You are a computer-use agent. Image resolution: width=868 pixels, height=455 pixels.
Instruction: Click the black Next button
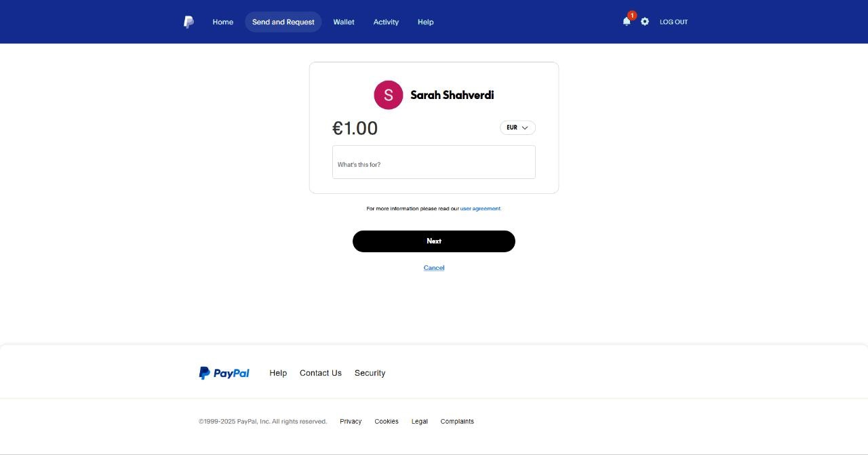point(434,241)
